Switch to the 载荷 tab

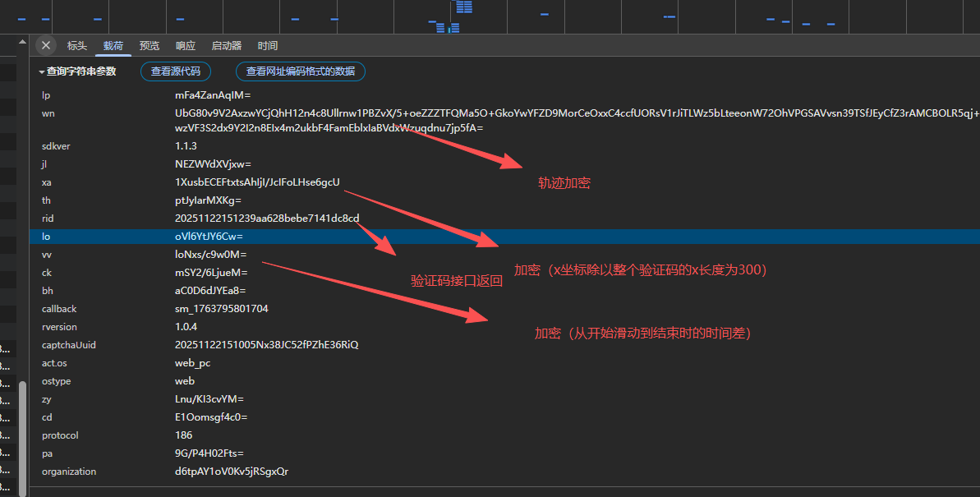coord(113,46)
